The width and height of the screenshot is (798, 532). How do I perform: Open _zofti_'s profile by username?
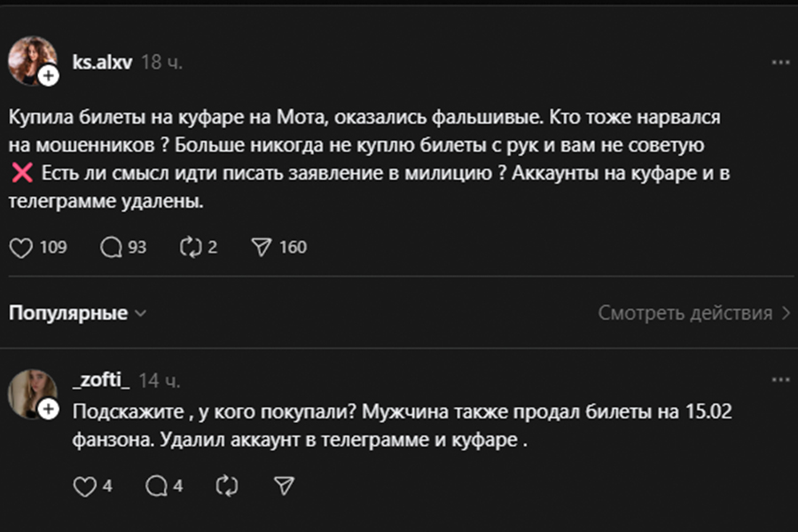click(101, 380)
